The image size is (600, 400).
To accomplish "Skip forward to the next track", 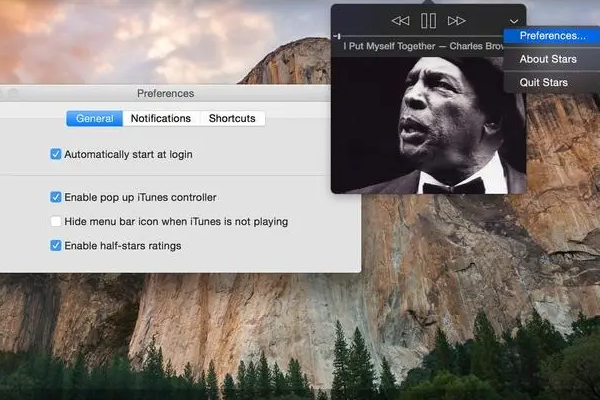I will click(457, 20).
